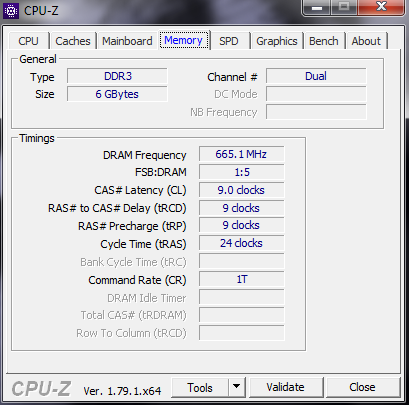Screen dimensions: 409x405
Task: Click the Size 6 GBytes field
Action: (117, 94)
